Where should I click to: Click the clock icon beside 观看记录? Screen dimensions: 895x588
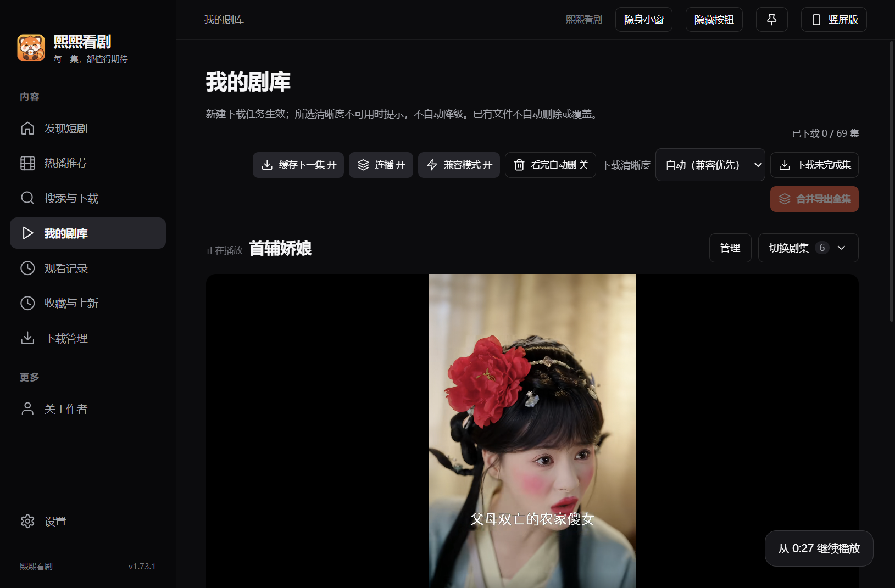[27, 268]
